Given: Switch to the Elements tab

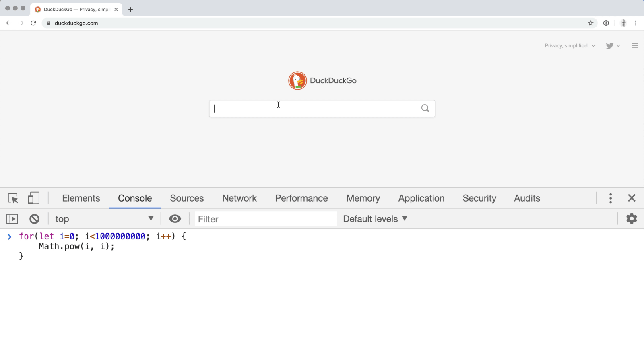Looking at the screenshot, I should coord(81,198).
